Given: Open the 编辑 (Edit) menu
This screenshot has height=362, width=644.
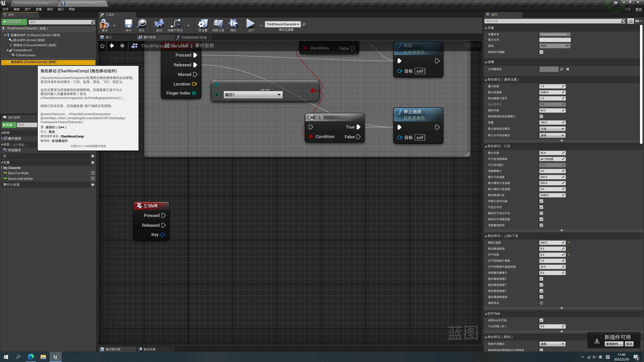Looking at the screenshot, I should (x=17, y=9).
